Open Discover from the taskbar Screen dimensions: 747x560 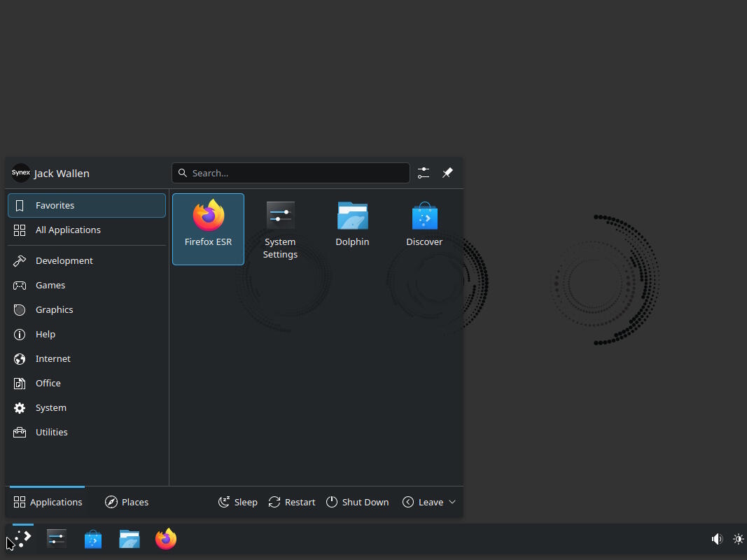tap(93, 539)
